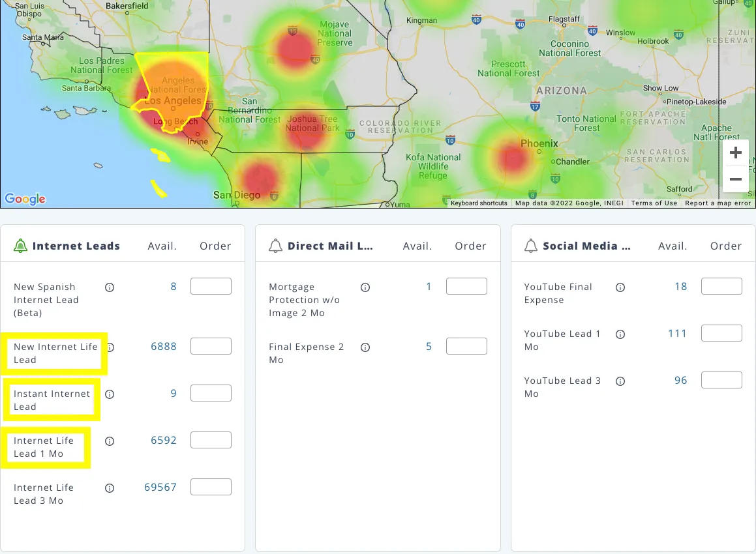Click order field for Final Expense 2 Mo

coord(466,346)
